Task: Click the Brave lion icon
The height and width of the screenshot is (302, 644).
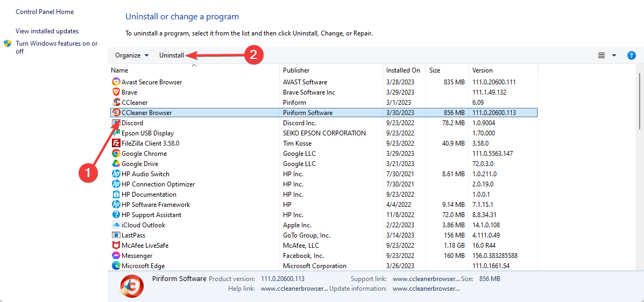Action: [x=116, y=92]
